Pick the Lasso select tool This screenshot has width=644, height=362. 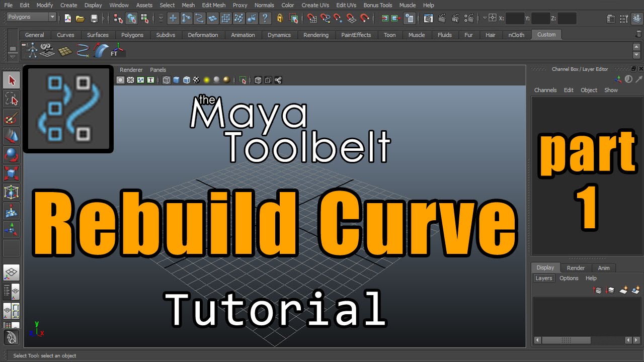12,99
